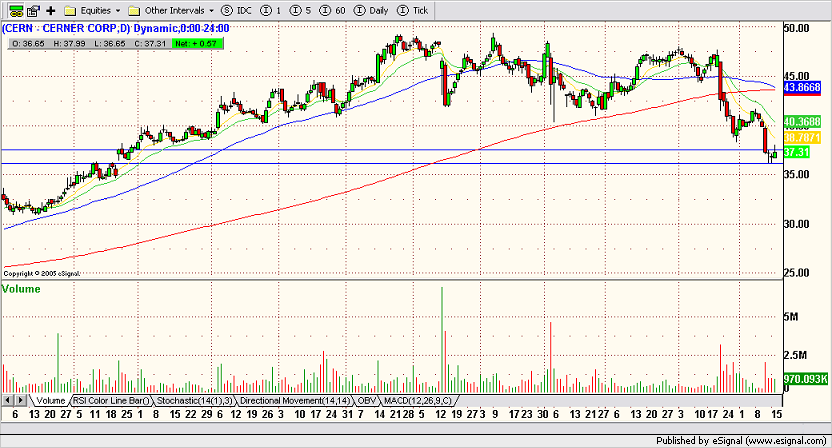Screen dimensions: 832x448
Task: Click the tab scroll-left arrow
Action: click(x=7, y=400)
